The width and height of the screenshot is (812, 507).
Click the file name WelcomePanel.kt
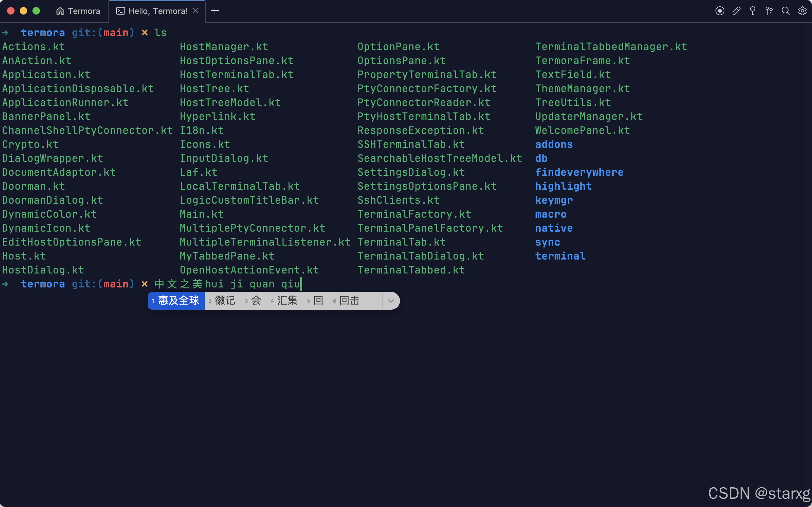[x=582, y=130]
